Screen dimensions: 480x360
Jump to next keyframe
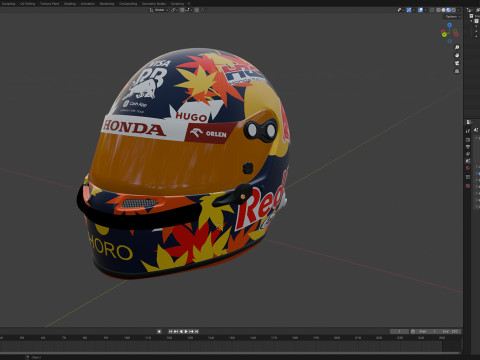[191, 331]
